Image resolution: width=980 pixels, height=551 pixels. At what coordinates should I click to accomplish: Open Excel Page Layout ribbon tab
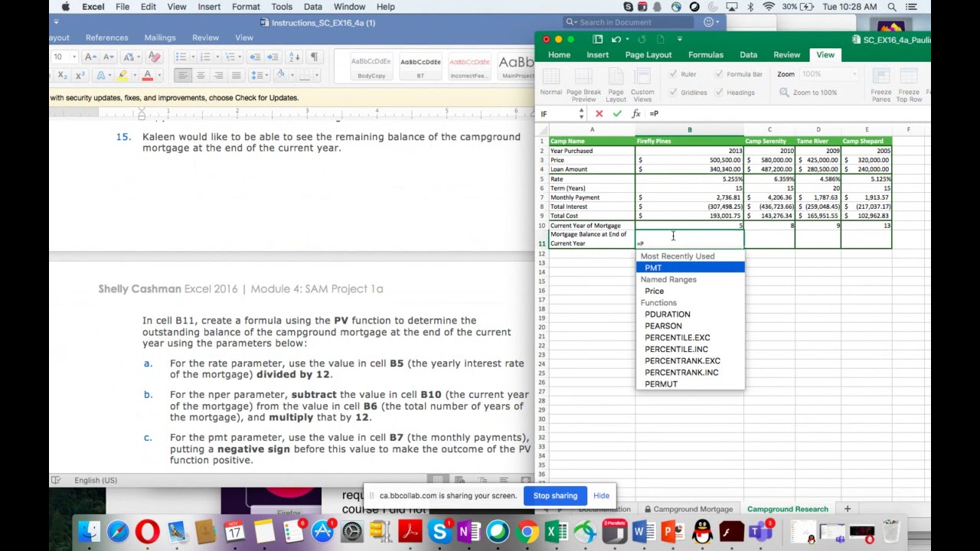tap(648, 55)
